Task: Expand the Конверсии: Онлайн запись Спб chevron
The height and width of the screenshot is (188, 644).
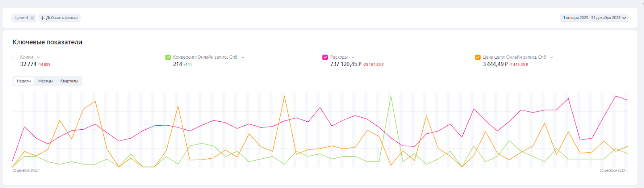Action: point(243,57)
